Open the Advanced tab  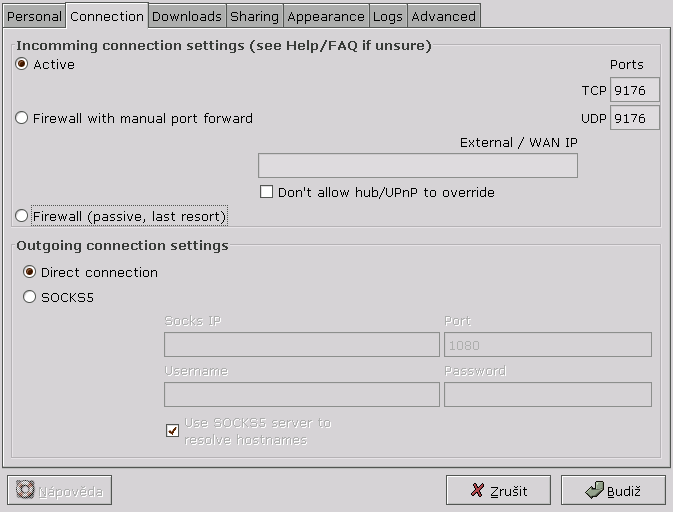click(x=443, y=16)
